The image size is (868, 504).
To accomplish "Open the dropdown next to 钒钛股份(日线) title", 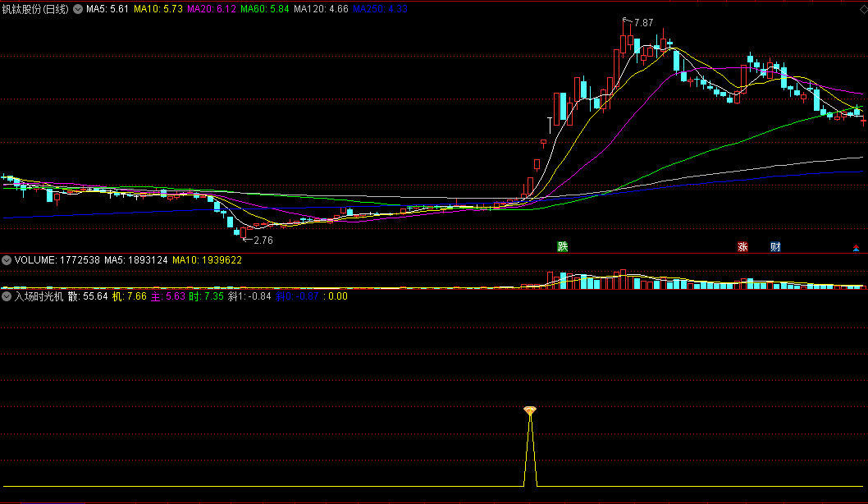I will coord(78,9).
